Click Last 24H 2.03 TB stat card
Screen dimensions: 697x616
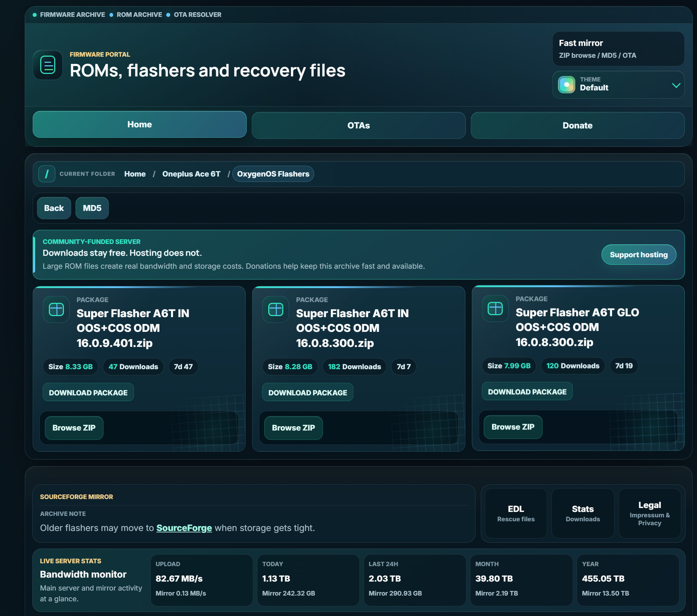click(x=415, y=580)
